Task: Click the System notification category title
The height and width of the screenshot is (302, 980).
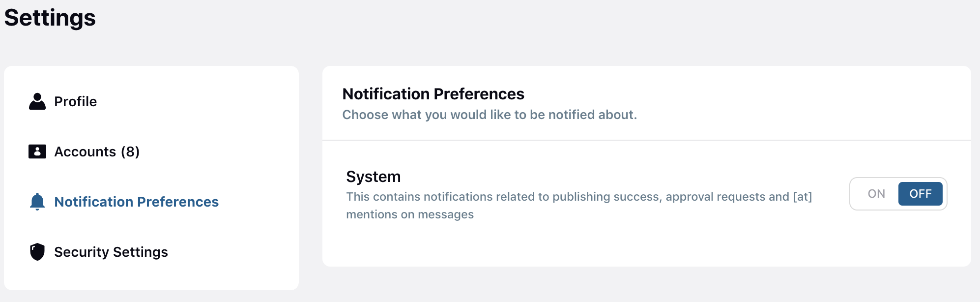Action: pyautogui.click(x=374, y=177)
